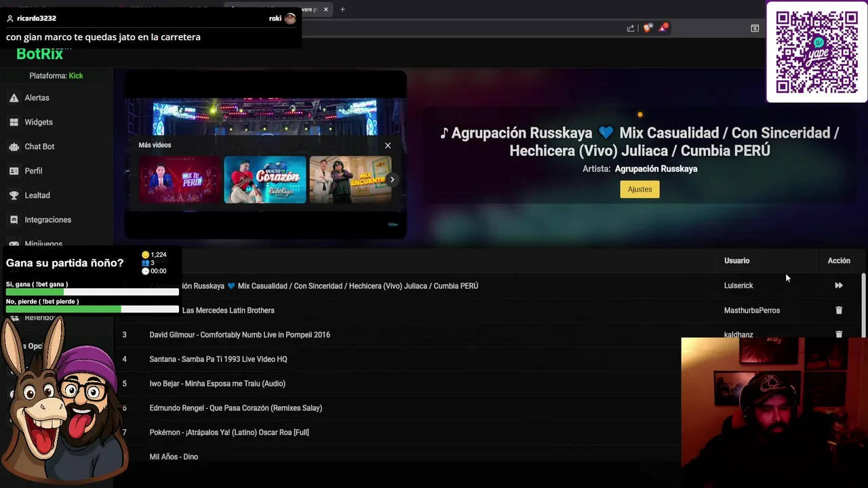Play the Quiero Corazón video thumbnail

[265, 180]
